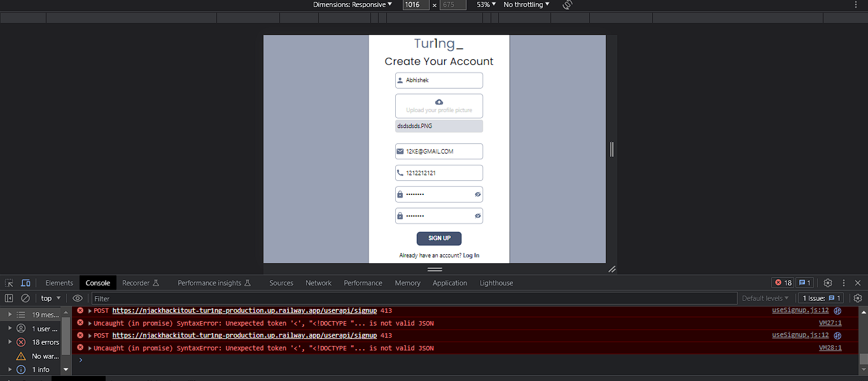Toggle password visibility on first password field
The height and width of the screenshot is (381, 868).
point(477,194)
